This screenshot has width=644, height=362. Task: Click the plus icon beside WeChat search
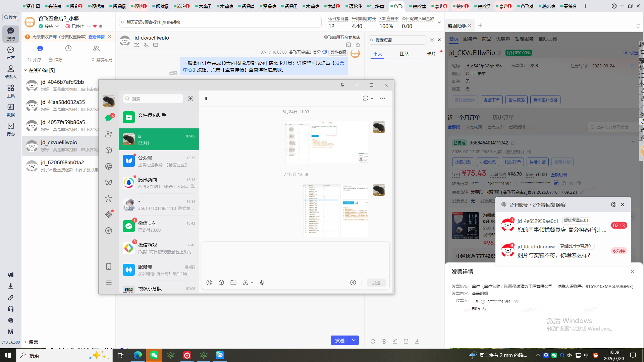(x=191, y=99)
